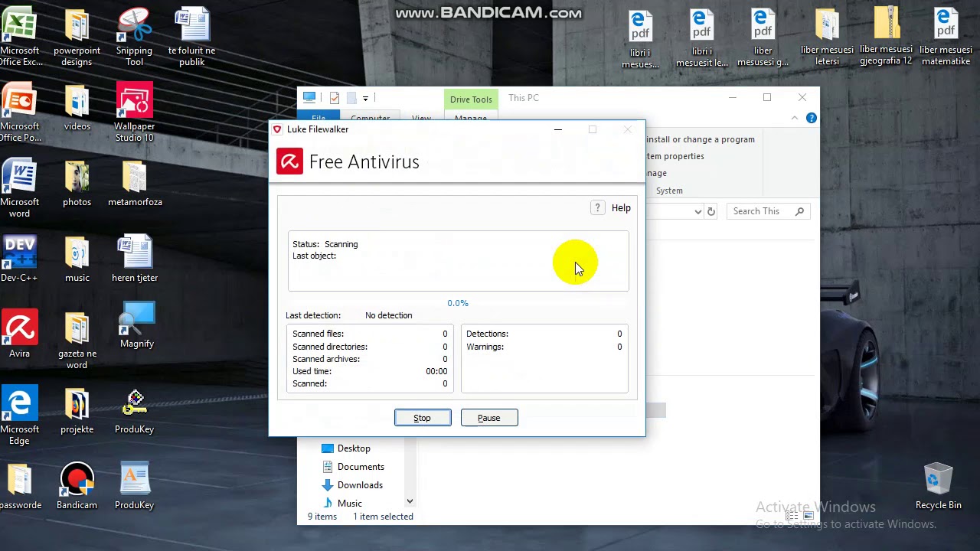The width and height of the screenshot is (980, 551).
Task: Launch Magnify shortcut
Action: 137,326
